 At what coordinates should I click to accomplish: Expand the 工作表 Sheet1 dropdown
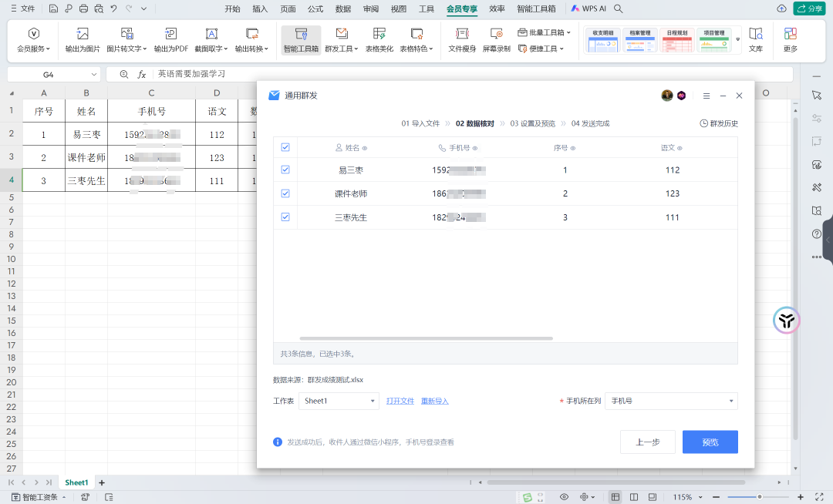(x=339, y=401)
